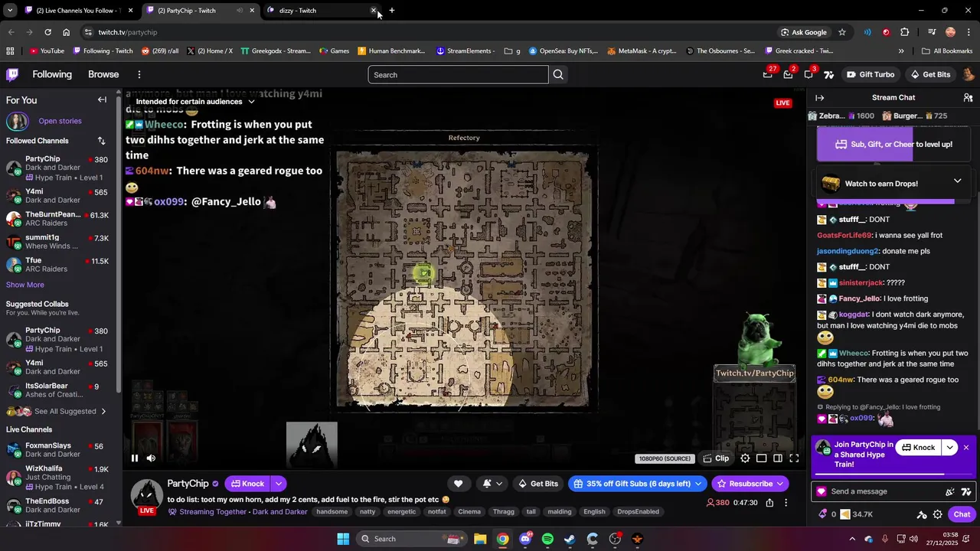Open the notifications inbox icon

788,74
